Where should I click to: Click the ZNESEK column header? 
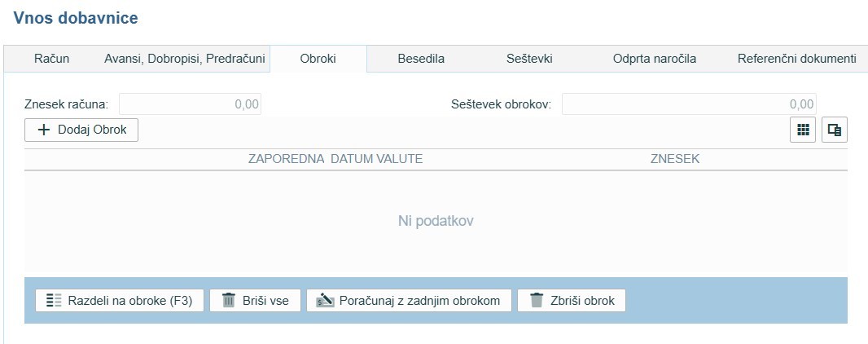coord(674,159)
